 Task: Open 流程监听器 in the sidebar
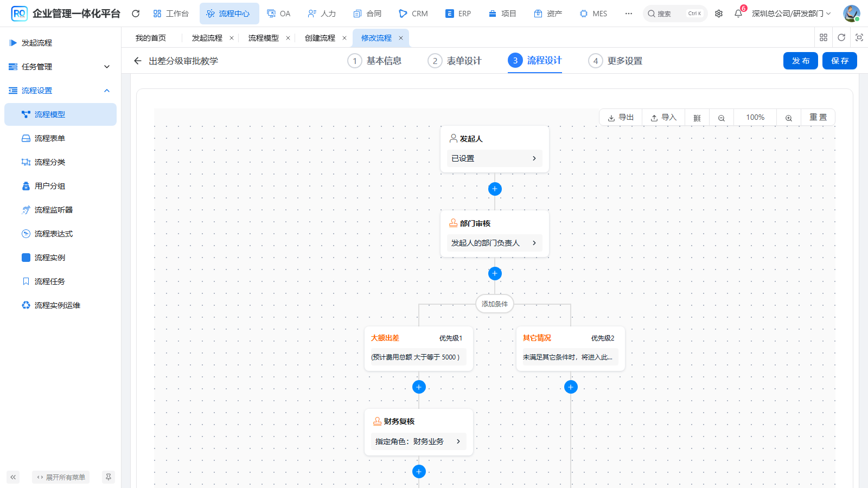[x=60, y=210]
